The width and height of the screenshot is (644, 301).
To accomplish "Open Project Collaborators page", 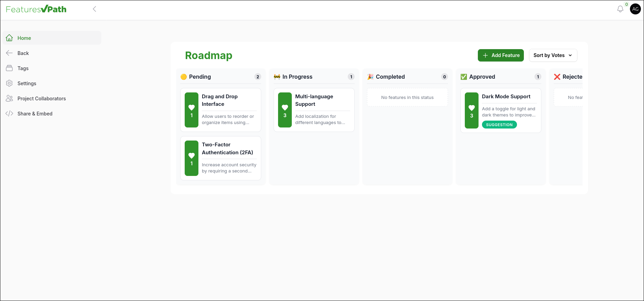I will pyautogui.click(x=42, y=99).
